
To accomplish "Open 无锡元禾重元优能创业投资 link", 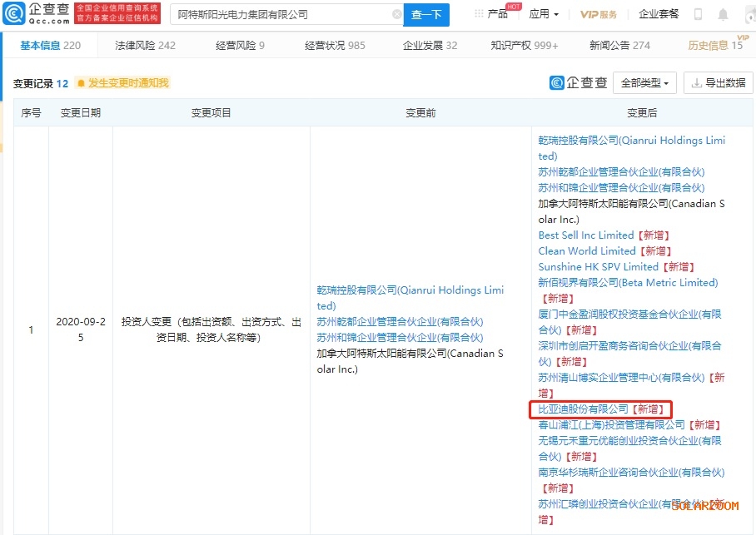I will tap(629, 448).
